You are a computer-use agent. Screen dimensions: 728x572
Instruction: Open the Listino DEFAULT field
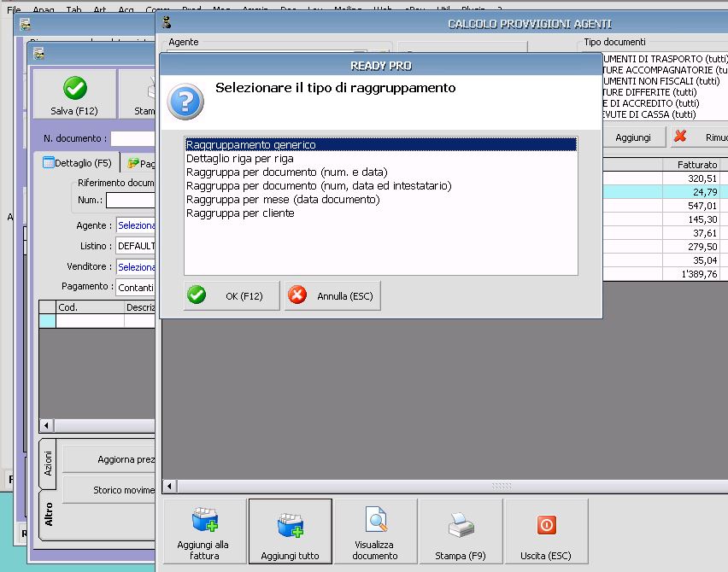coord(136,246)
